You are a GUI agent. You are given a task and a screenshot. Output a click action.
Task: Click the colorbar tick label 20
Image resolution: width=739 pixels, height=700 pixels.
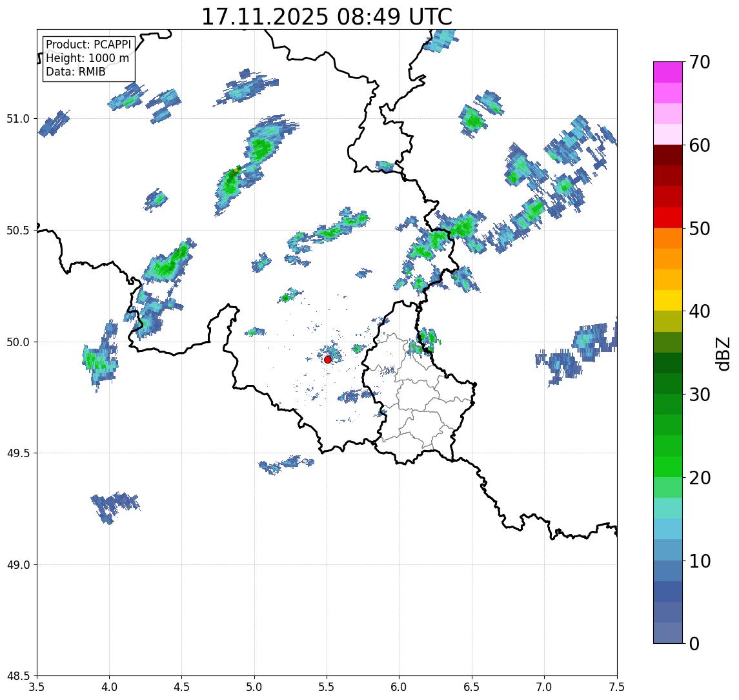(x=700, y=478)
